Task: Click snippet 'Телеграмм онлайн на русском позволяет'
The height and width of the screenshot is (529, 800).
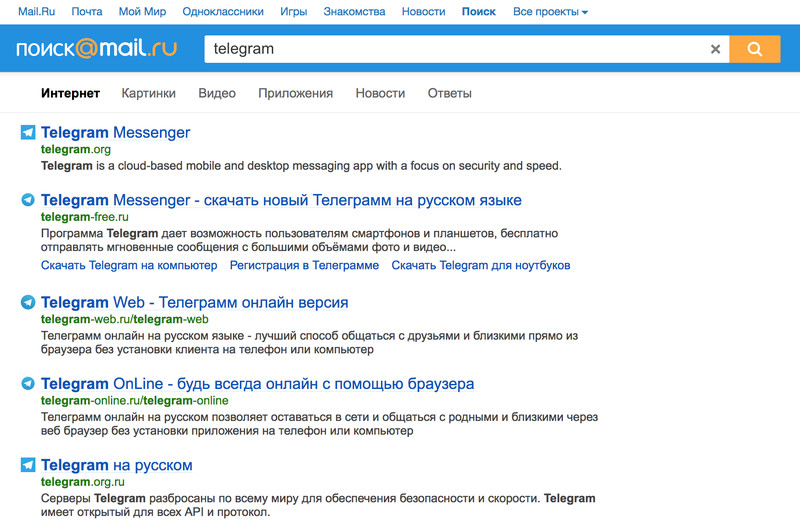Action: tap(319, 424)
